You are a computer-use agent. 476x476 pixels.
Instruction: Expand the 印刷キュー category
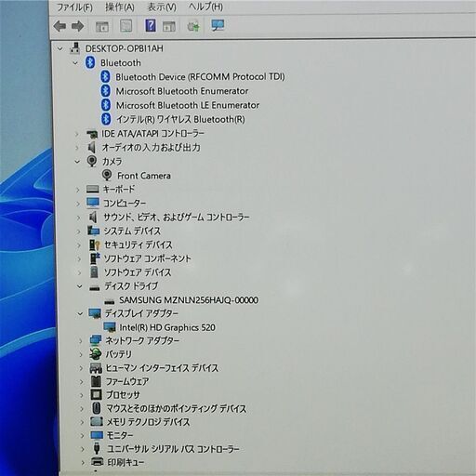click(x=83, y=463)
